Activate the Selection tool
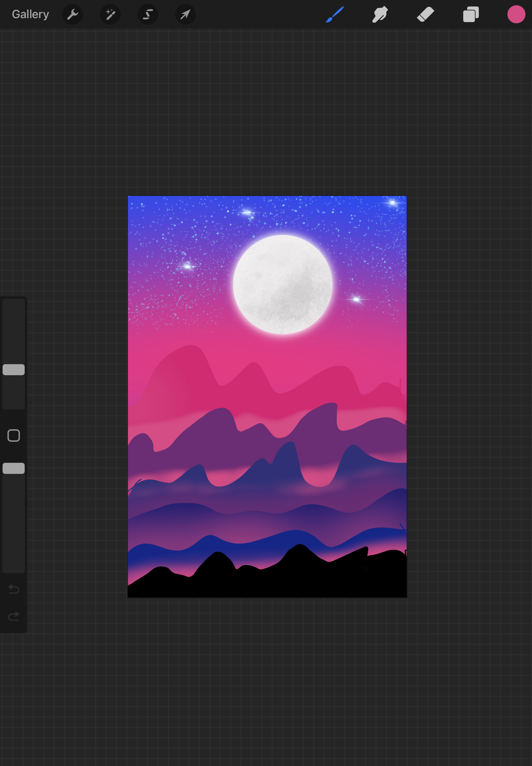532x766 pixels. pyautogui.click(x=148, y=14)
